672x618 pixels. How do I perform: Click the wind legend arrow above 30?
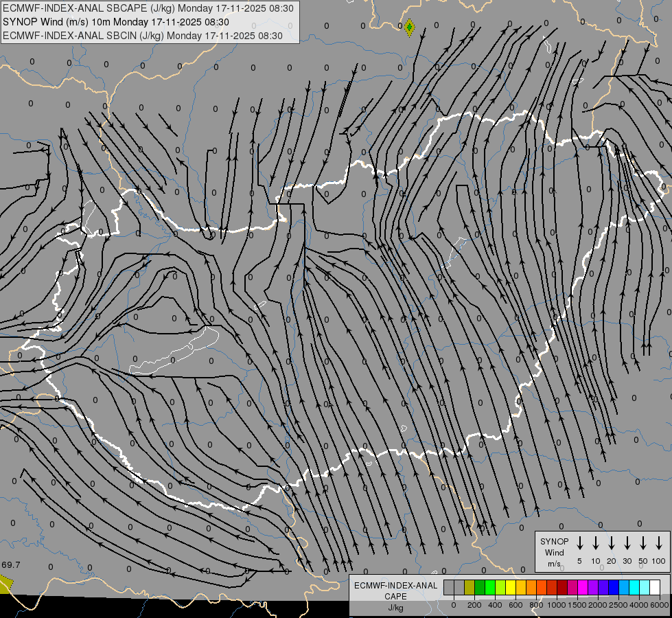627,543
